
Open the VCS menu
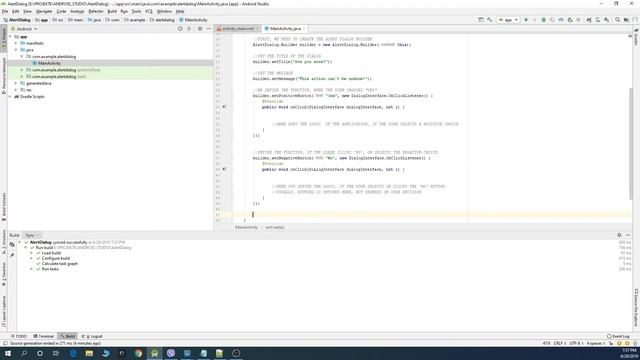click(x=149, y=11)
